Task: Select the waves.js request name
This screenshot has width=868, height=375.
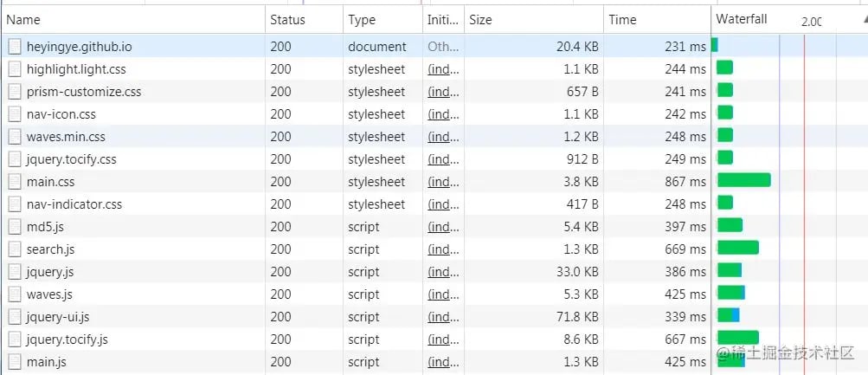Action: [x=49, y=294]
